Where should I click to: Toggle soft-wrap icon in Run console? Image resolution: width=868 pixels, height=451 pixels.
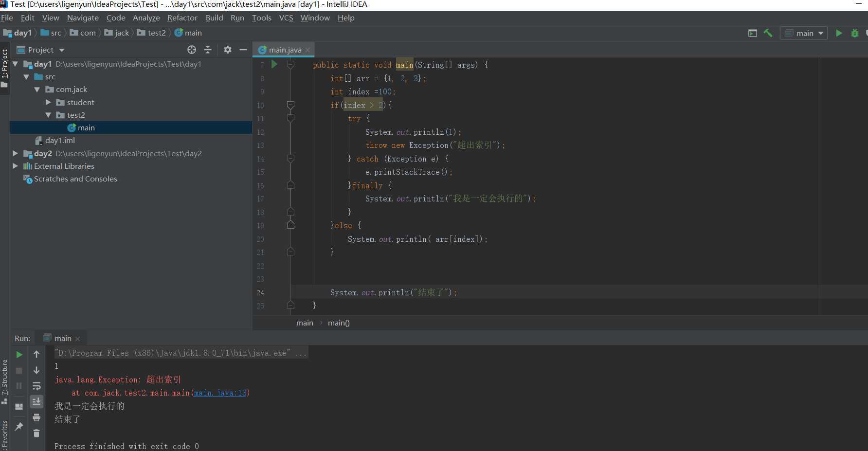point(36,386)
